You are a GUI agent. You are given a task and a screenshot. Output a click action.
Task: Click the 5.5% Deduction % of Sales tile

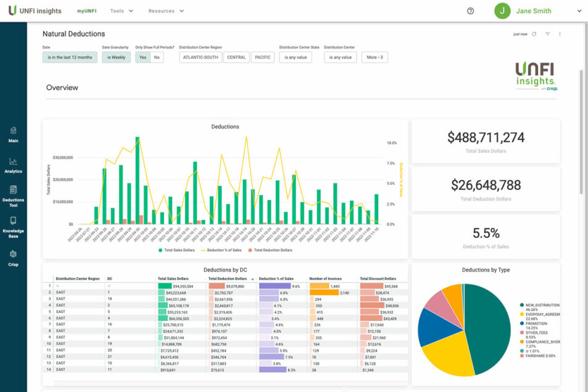click(x=486, y=236)
